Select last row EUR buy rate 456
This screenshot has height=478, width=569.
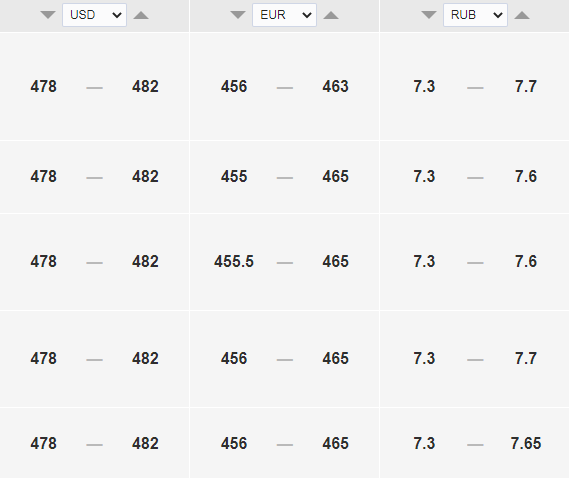pyautogui.click(x=234, y=443)
